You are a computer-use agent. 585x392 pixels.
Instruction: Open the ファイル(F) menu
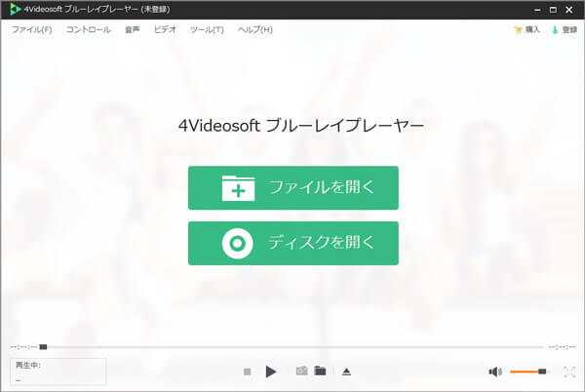click(32, 29)
